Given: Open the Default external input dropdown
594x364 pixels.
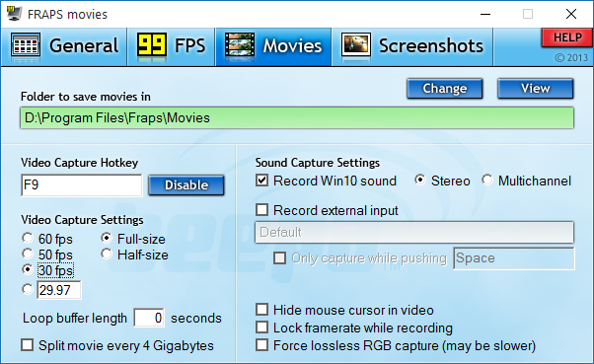Looking at the screenshot, I should click(414, 232).
